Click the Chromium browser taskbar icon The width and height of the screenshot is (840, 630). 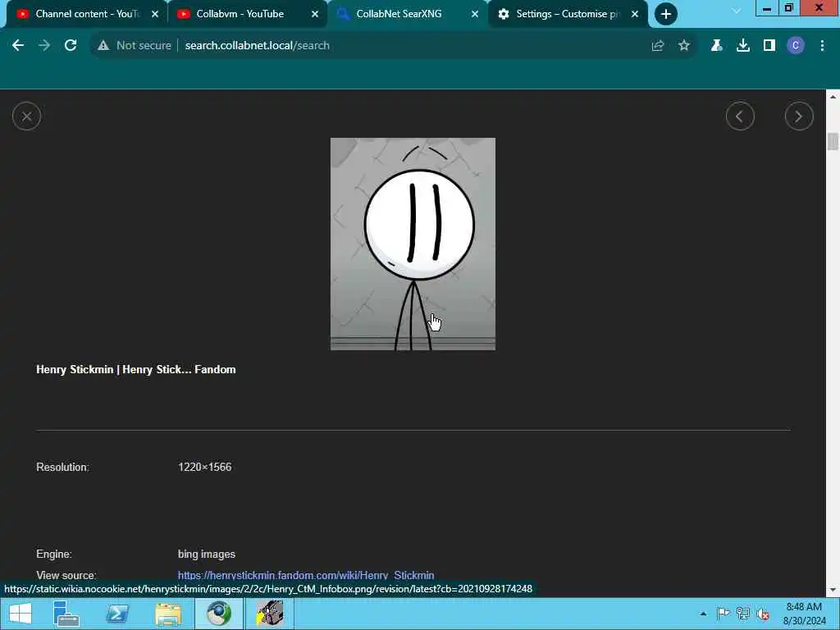tap(218, 614)
